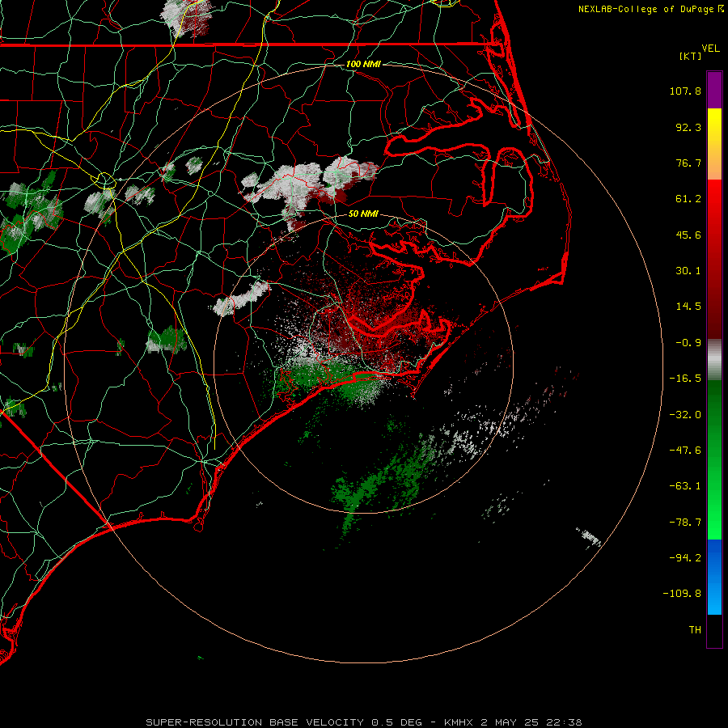Click the -16.5 scale value
The height and width of the screenshot is (728, 728).
pos(685,379)
